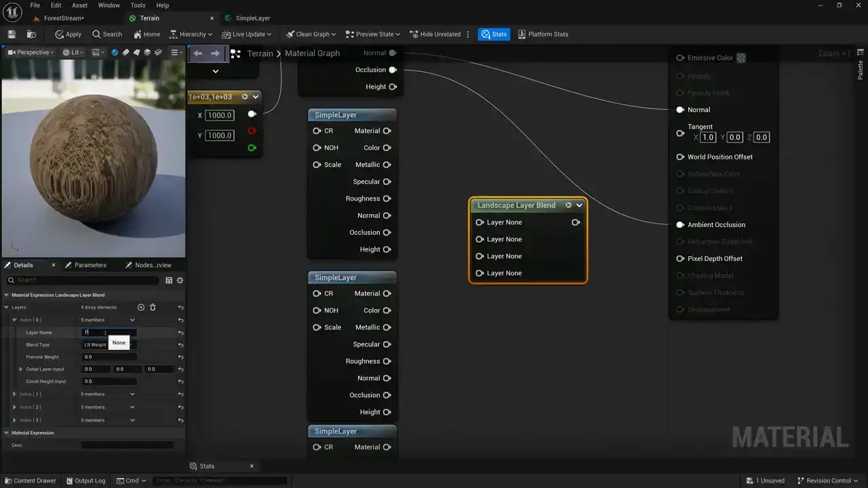
Task: Click the Apply button
Action: coord(68,34)
